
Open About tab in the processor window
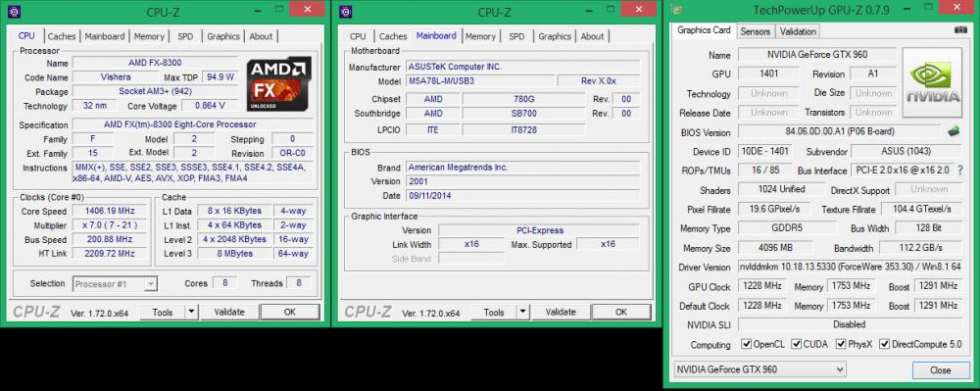pyautogui.click(x=261, y=36)
